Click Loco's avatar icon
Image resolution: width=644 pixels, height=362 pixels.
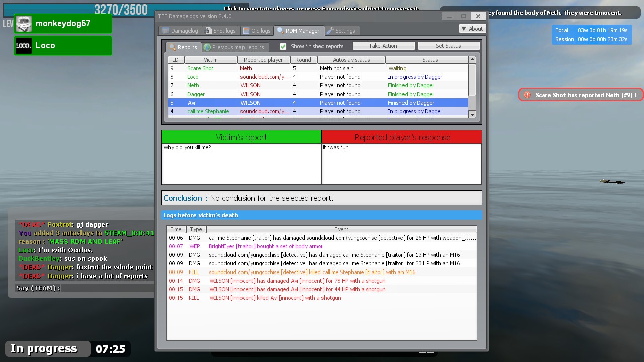point(24,45)
